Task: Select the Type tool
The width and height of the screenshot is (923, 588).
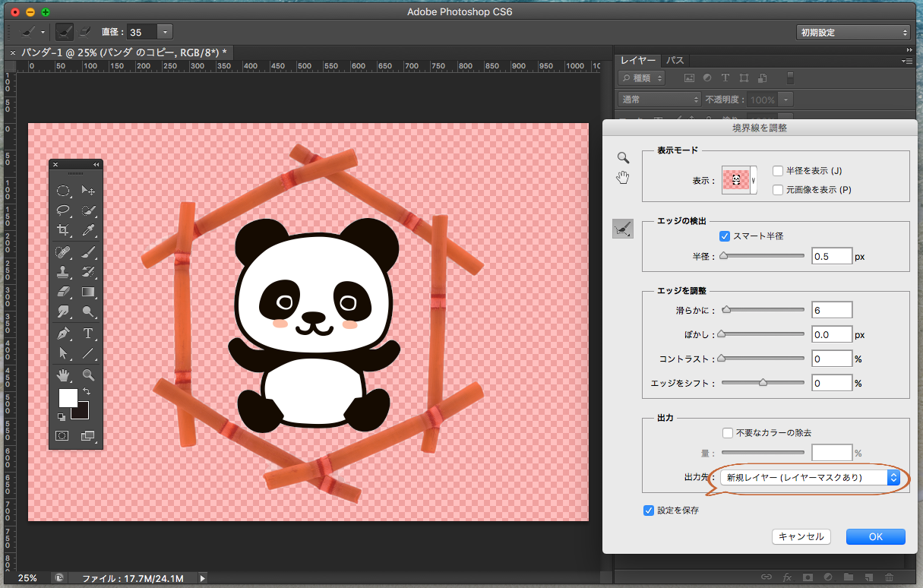Action: (x=88, y=334)
